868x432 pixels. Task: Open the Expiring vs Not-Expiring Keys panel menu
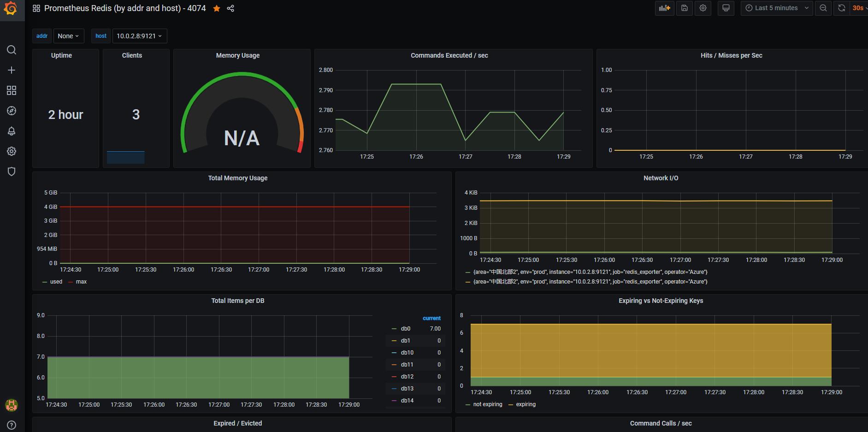tap(661, 301)
